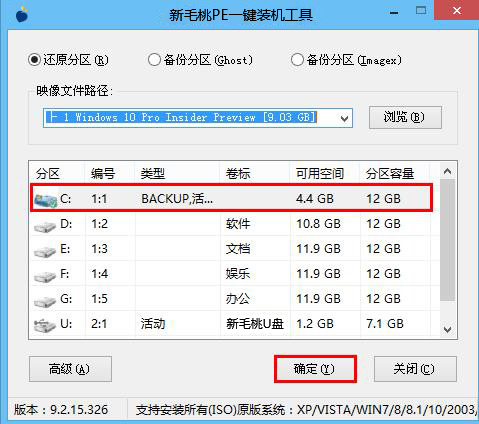Screen dimensions: 479x424
Task: Select the 还原分区 (R) radio button
Action: 34,60
